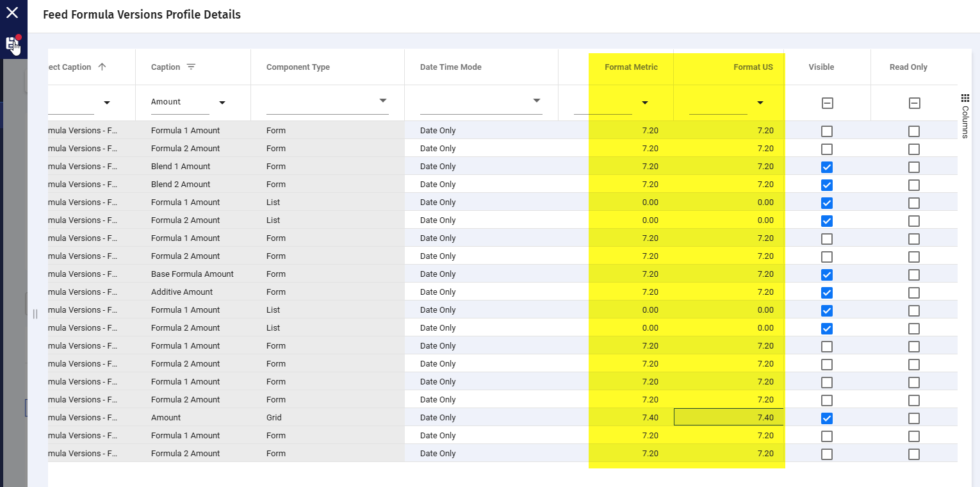980x487 pixels.
Task: Open the Columns side panel
Action: 965,116
